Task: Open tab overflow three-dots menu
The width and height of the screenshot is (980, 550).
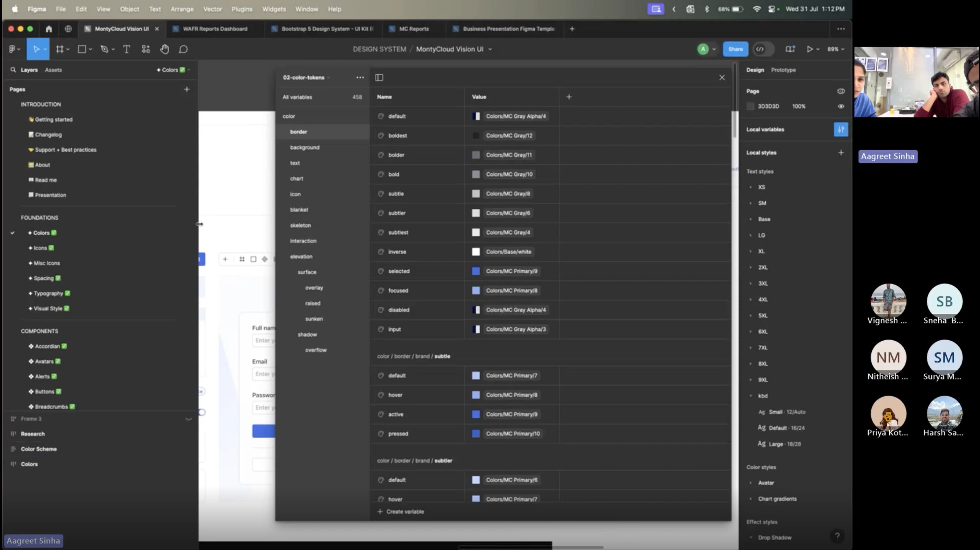Action: tap(841, 29)
